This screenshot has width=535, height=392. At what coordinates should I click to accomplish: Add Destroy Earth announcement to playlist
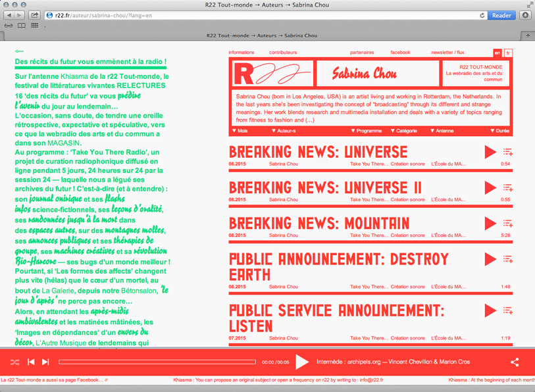(x=508, y=259)
